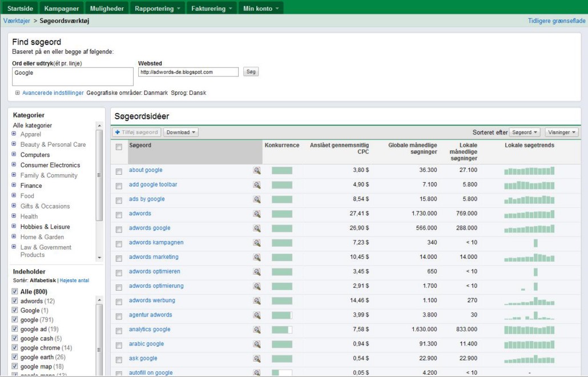
Task: Open the 'Min konto' menu tab
Action: click(x=261, y=8)
